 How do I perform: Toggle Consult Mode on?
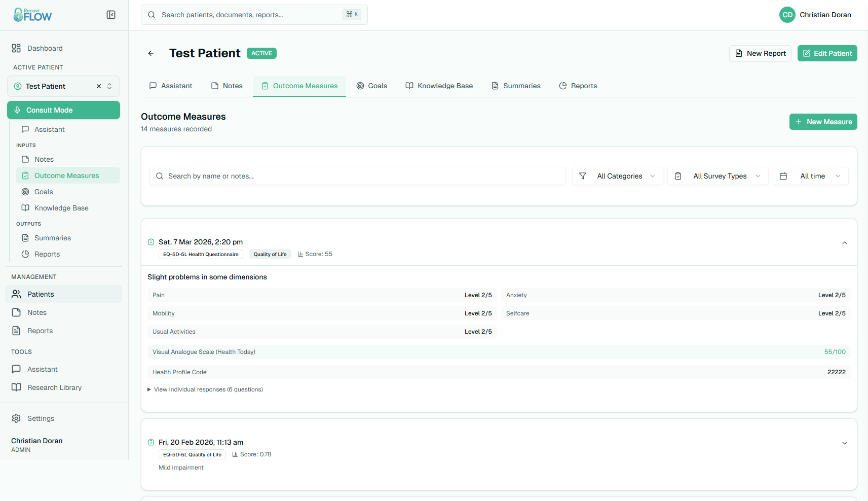click(63, 110)
